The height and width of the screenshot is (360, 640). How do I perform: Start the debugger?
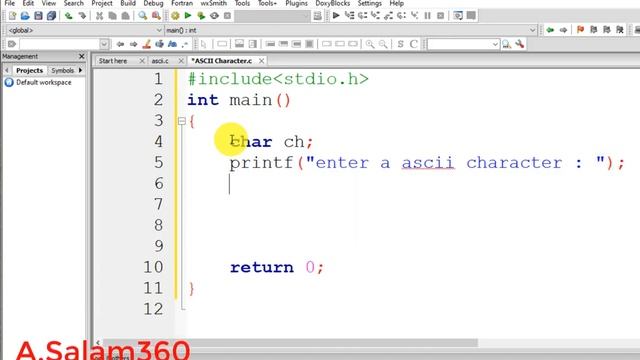[x=336, y=16]
